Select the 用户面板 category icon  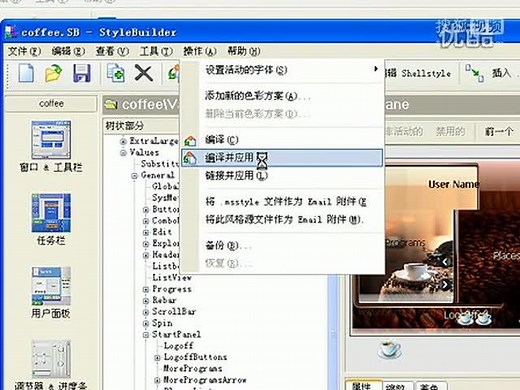51,286
